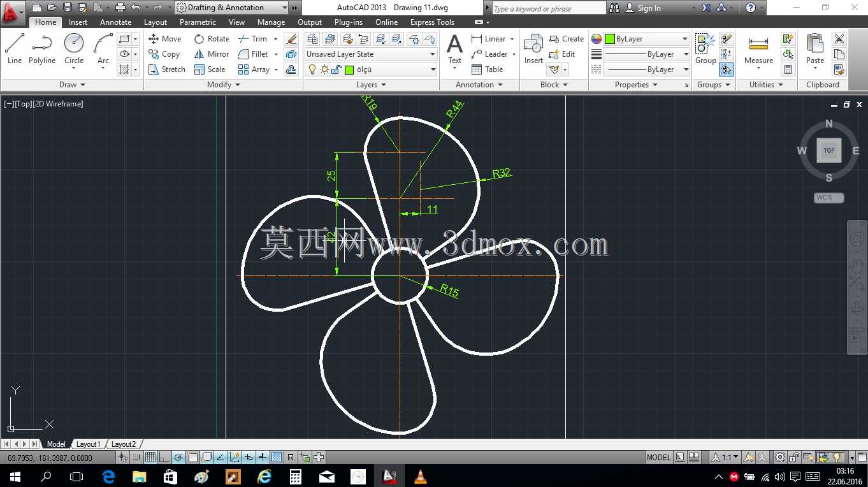Select the Polyline tool

click(x=42, y=49)
